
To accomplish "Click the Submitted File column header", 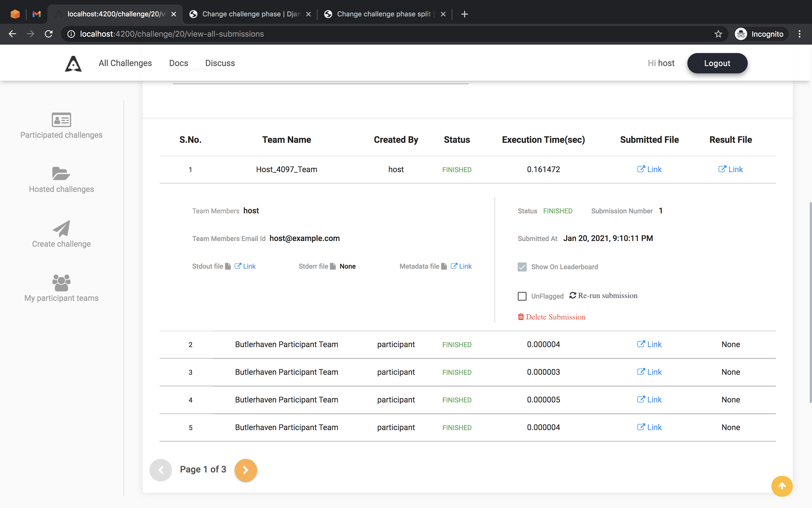I will click(x=649, y=140).
